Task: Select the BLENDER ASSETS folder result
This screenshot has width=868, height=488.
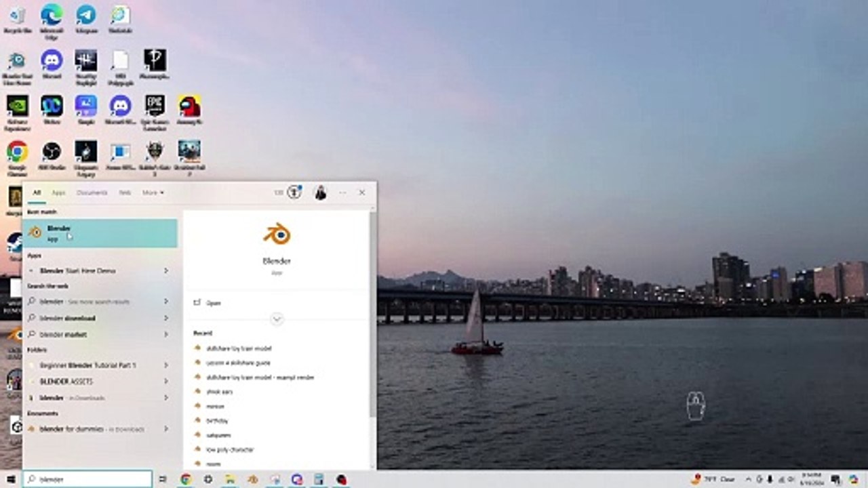Action: [x=66, y=382]
